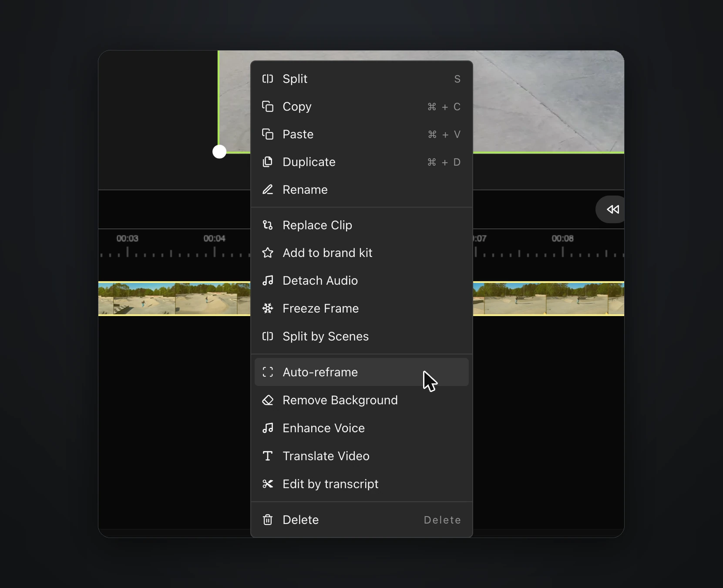
Task: Click the Delete trash can icon
Action: tap(268, 520)
